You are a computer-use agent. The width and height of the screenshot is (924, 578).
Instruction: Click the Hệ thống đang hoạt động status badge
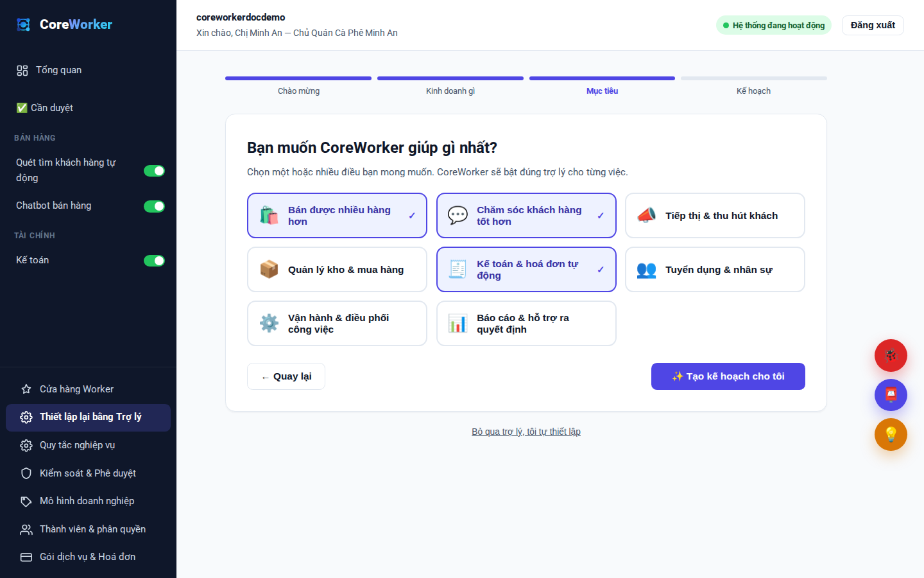pyautogui.click(x=774, y=25)
